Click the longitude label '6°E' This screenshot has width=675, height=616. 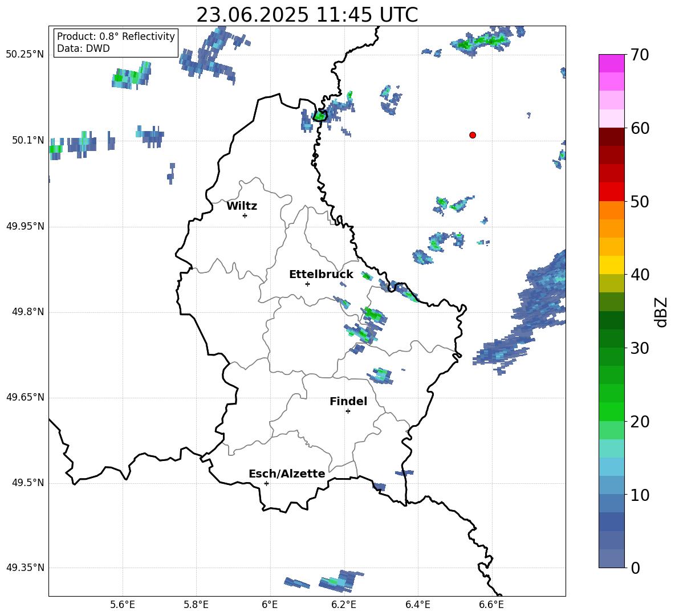click(x=270, y=605)
